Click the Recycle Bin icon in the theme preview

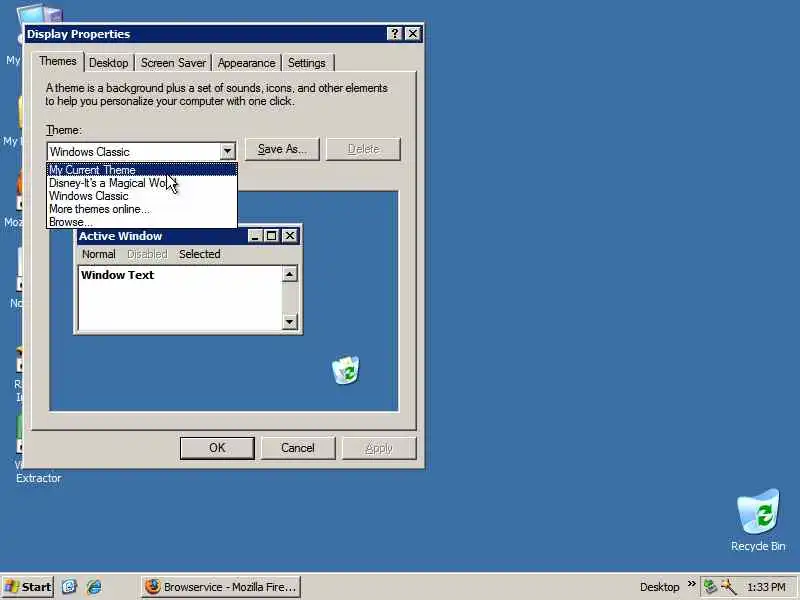point(346,370)
